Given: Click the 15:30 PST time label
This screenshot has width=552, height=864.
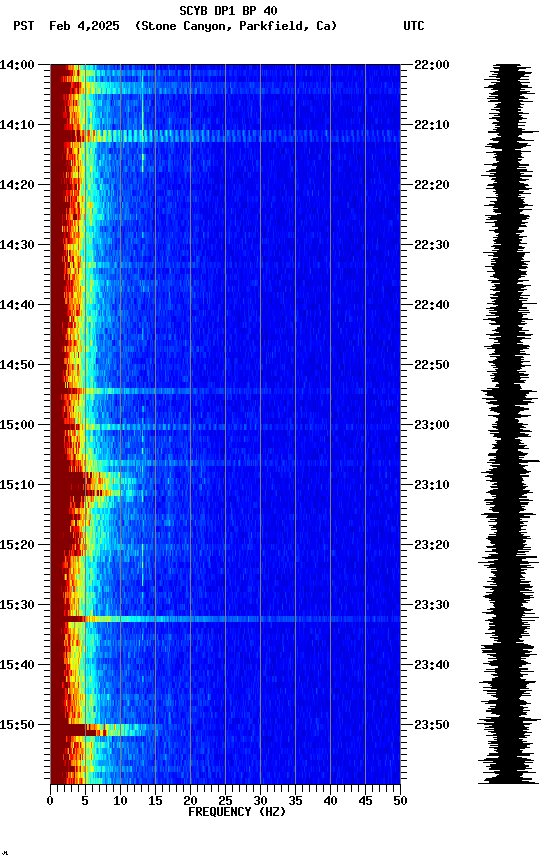Looking at the screenshot, I should [17, 605].
